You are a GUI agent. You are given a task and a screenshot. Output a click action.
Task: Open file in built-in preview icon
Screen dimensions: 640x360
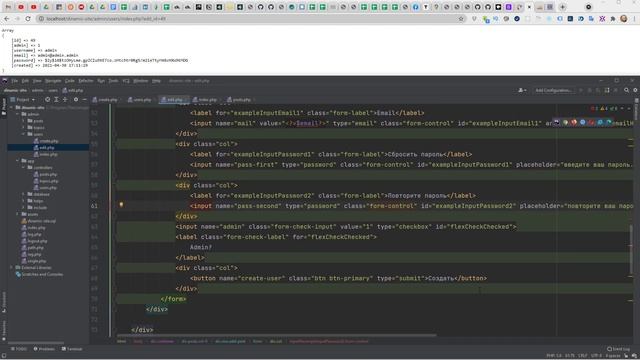557,122
